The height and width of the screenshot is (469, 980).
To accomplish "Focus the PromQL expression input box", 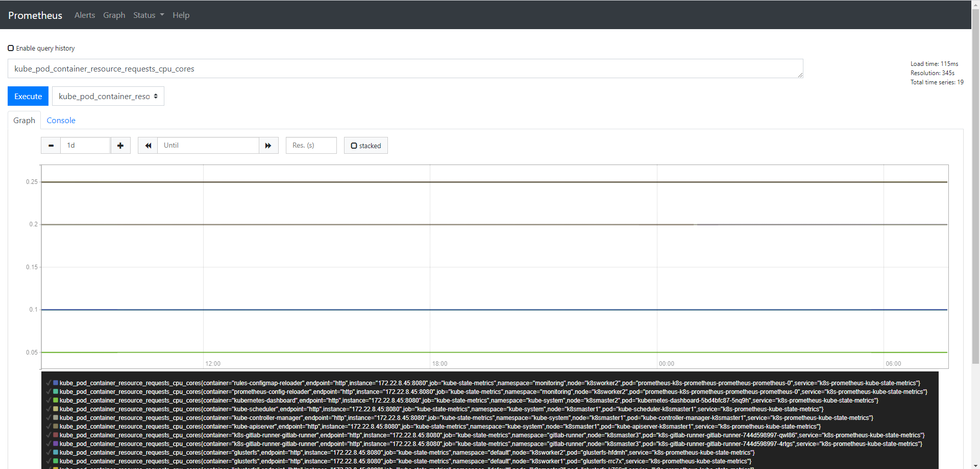I will coord(405,69).
